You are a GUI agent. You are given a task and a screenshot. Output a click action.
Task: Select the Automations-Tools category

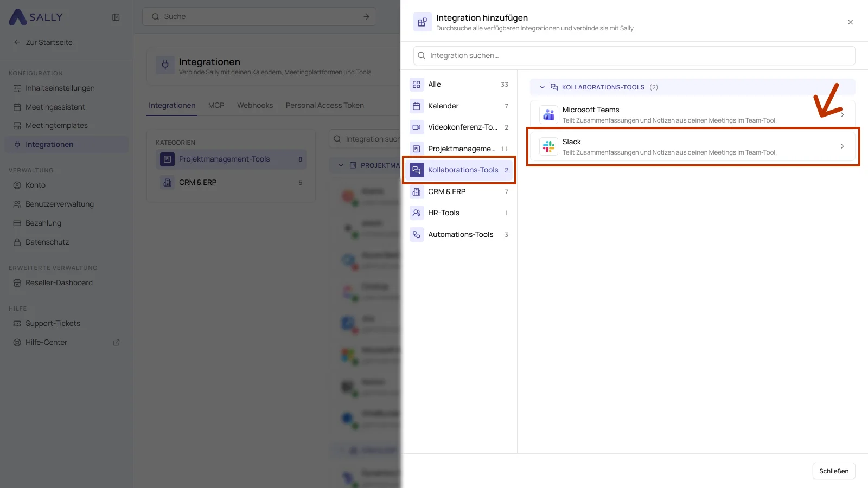459,235
